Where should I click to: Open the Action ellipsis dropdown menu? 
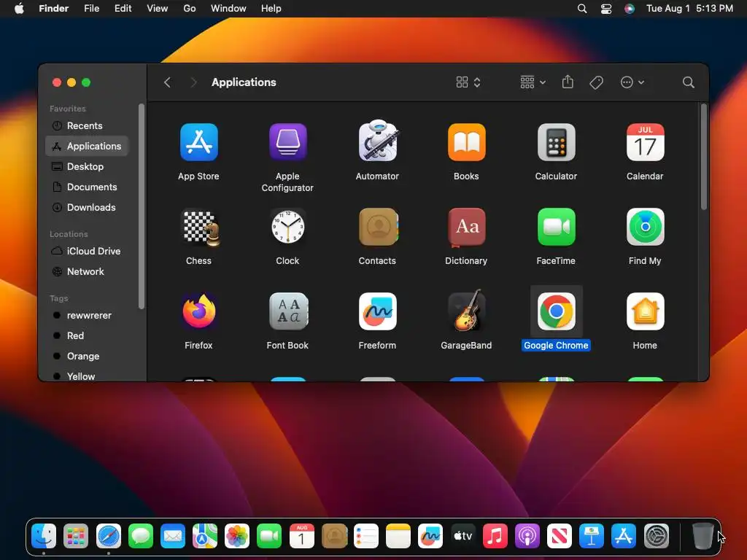click(x=632, y=82)
